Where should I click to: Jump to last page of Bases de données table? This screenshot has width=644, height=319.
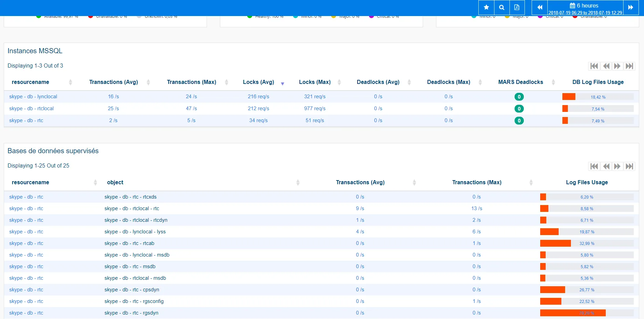point(629,166)
